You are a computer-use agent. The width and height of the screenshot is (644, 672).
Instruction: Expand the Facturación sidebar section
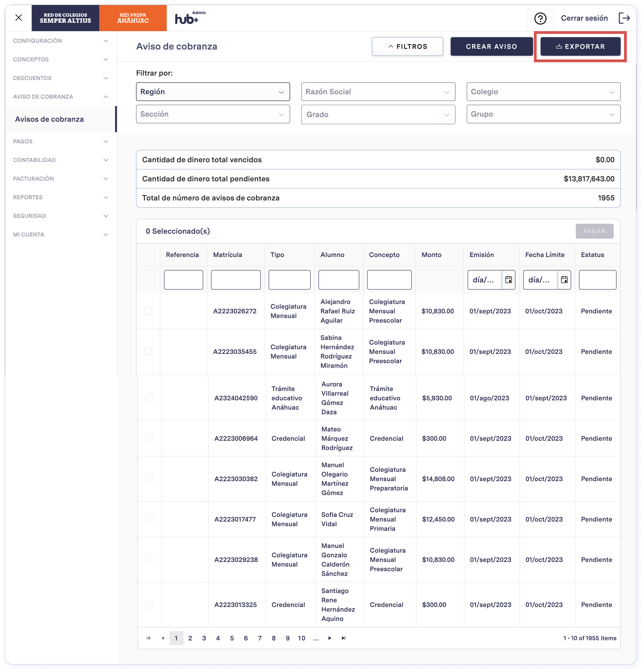[61, 178]
